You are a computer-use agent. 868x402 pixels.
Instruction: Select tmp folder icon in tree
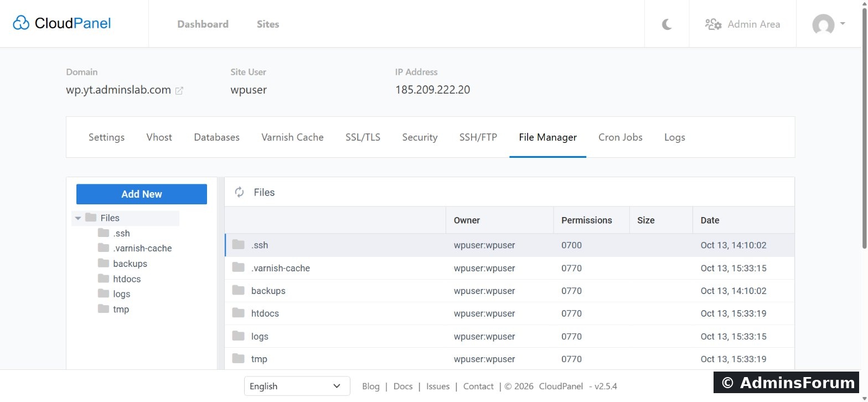coord(104,309)
